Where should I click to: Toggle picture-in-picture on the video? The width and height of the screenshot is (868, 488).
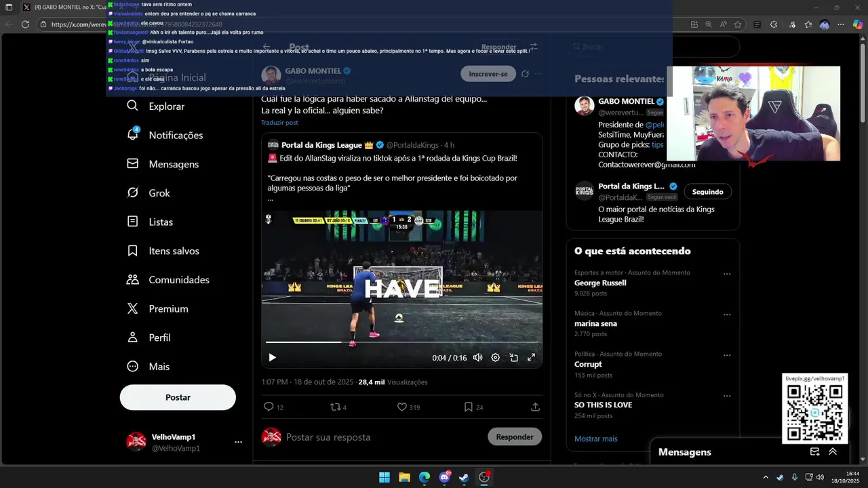click(x=513, y=357)
